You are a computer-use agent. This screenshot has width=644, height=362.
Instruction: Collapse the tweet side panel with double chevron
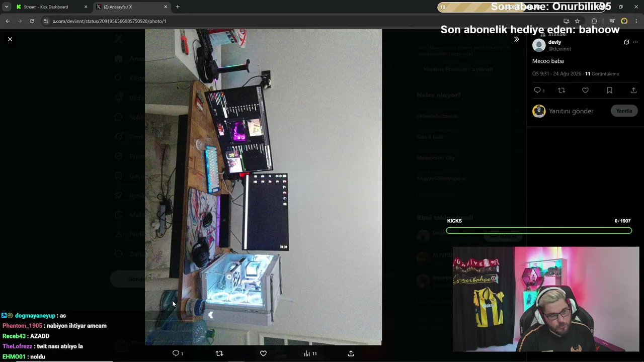coord(516,39)
